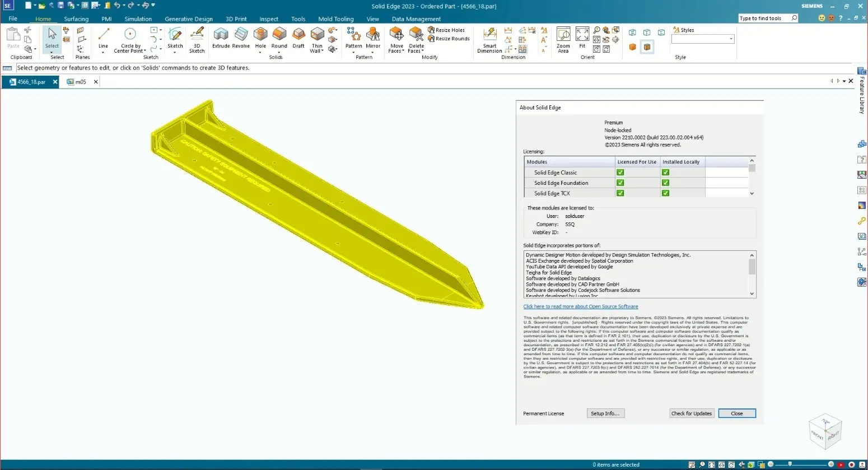Activate Move Faces tool
The height and width of the screenshot is (470, 868).
(396, 39)
